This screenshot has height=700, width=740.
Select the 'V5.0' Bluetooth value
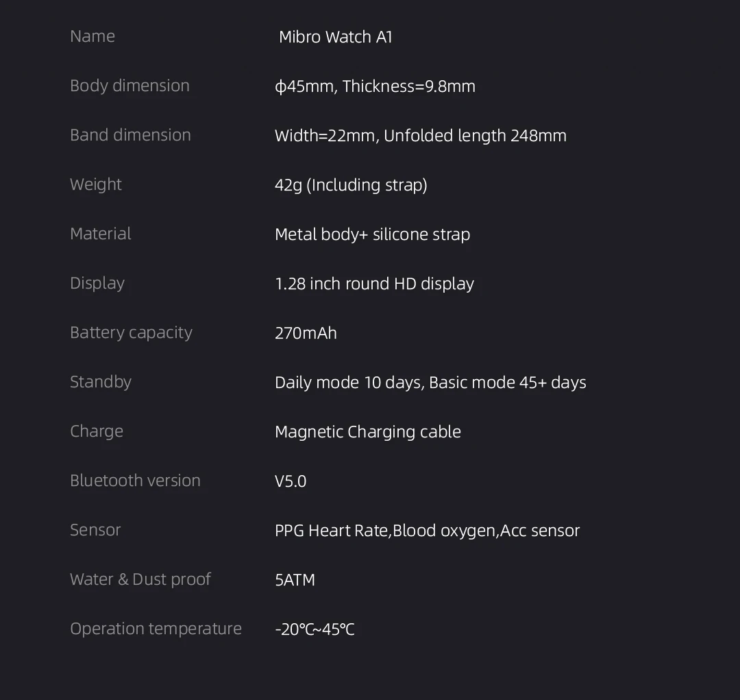(x=291, y=481)
